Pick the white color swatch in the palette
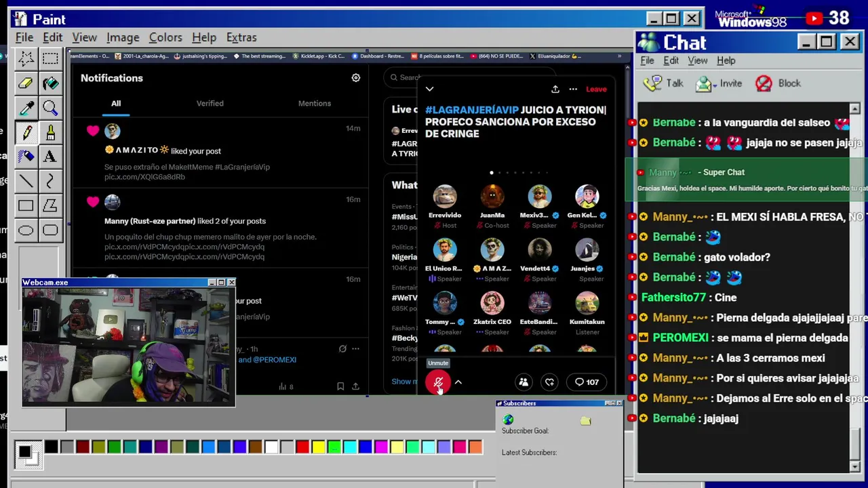Viewport: 868px width, 488px height. pyautogui.click(x=271, y=447)
